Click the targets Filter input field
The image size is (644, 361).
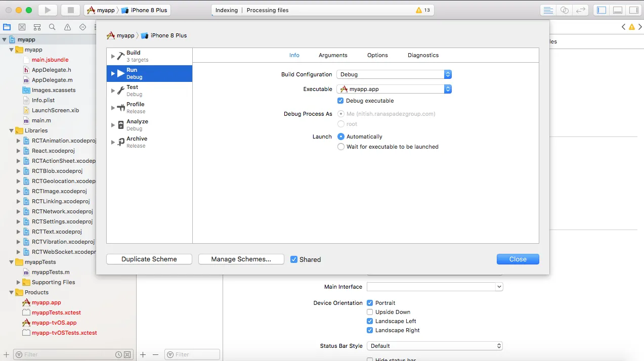click(192, 355)
